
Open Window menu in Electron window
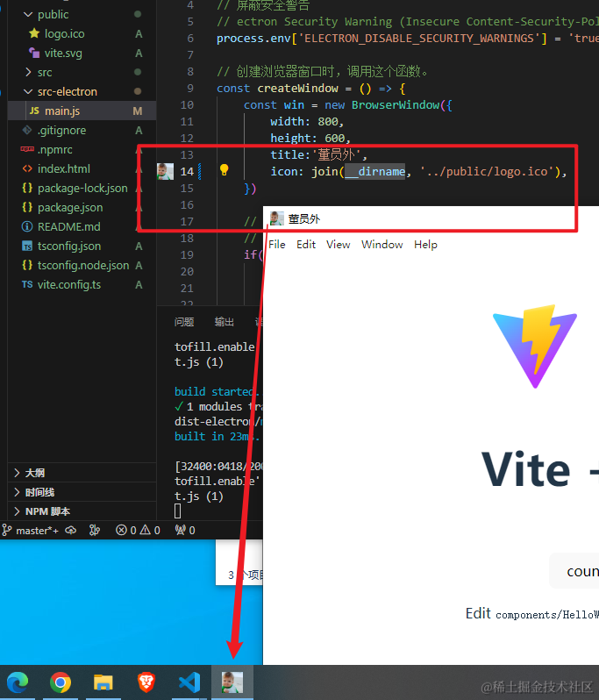(382, 245)
